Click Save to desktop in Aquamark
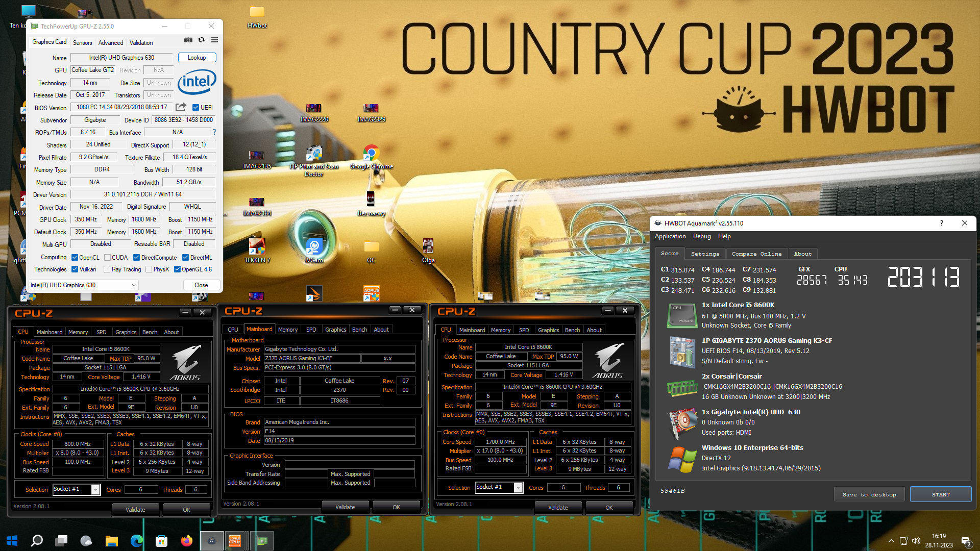The height and width of the screenshot is (551, 980). [869, 494]
